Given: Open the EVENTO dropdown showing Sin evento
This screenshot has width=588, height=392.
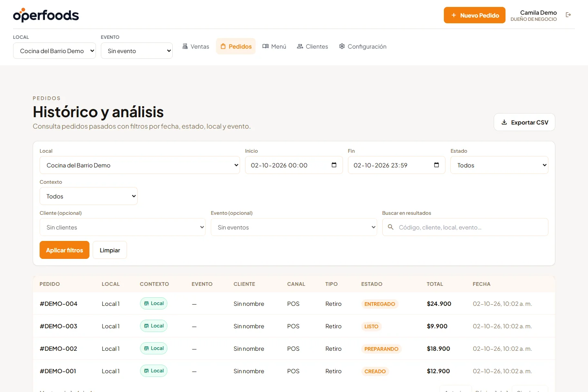Looking at the screenshot, I should 137,51.
